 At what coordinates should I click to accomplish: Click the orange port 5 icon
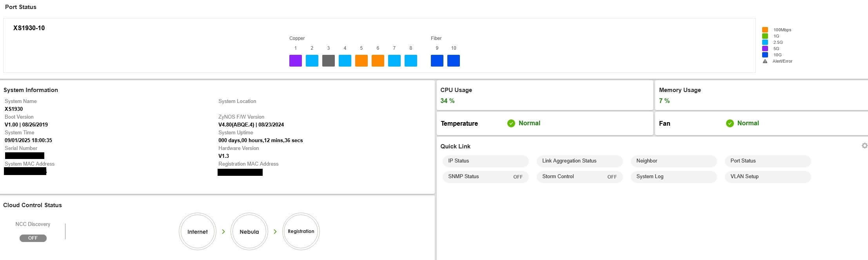pos(361,61)
